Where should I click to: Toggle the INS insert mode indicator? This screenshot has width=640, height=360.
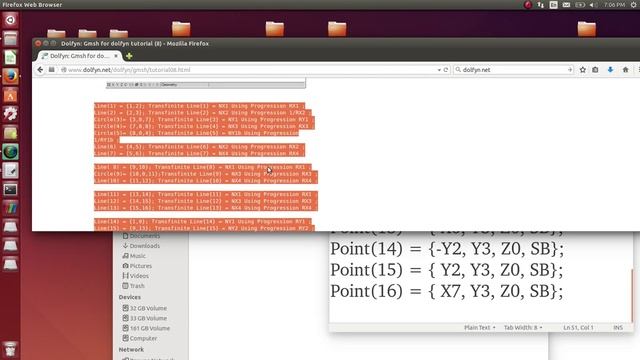click(618, 327)
